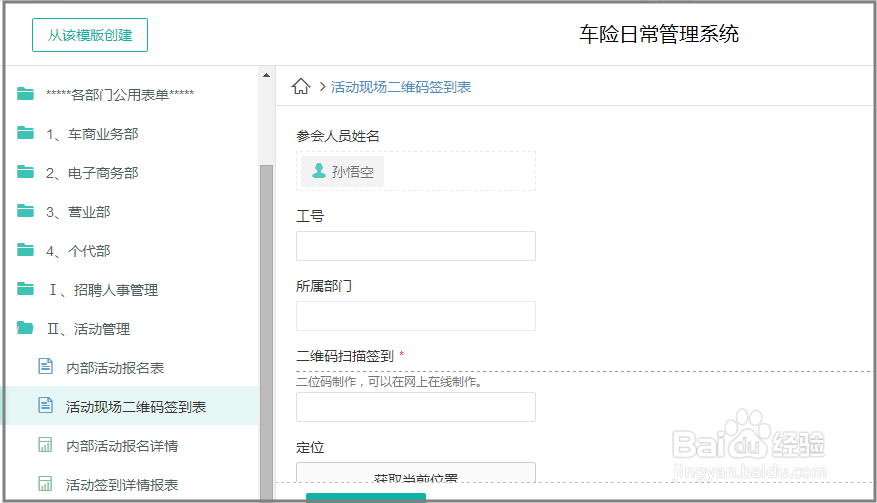The image size is (877, 503).
Task: Click the 工号 input field
Action: click(x=415, y=246)
